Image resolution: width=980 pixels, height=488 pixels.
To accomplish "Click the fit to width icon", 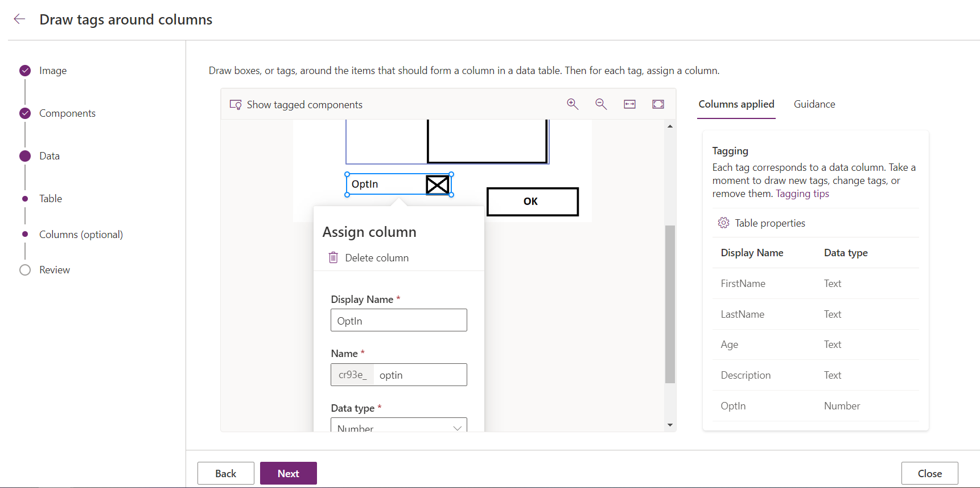I will [629, 104].
